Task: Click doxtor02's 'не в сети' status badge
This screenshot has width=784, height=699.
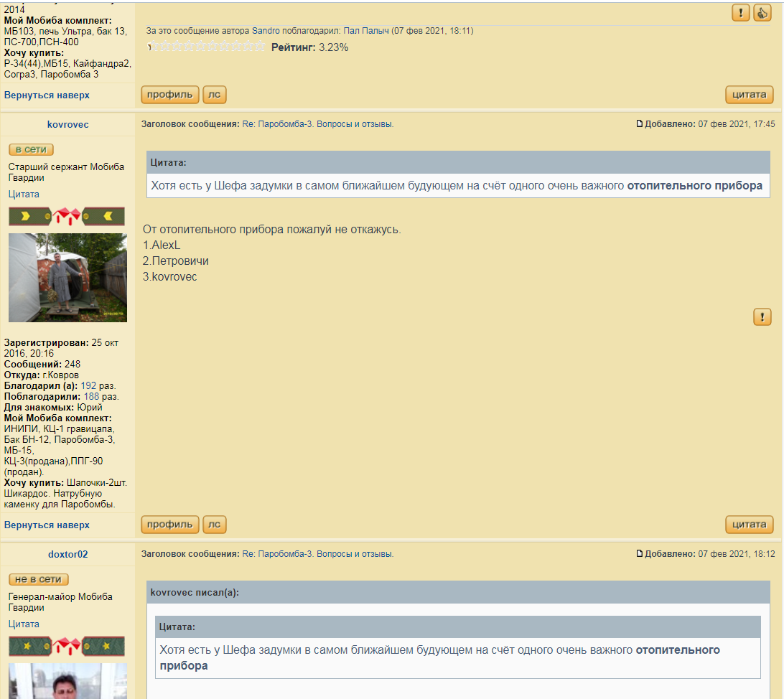Action: coord(39,579)
